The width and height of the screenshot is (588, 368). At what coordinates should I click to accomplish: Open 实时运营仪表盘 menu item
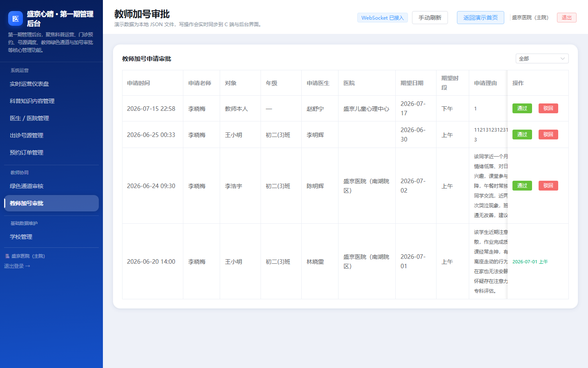tap(51, 84)
